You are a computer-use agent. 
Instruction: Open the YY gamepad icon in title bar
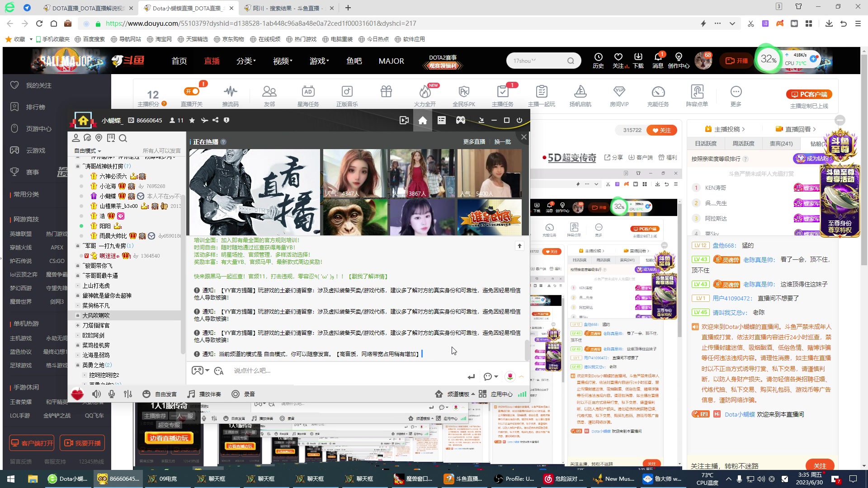(x=460, y=120)
